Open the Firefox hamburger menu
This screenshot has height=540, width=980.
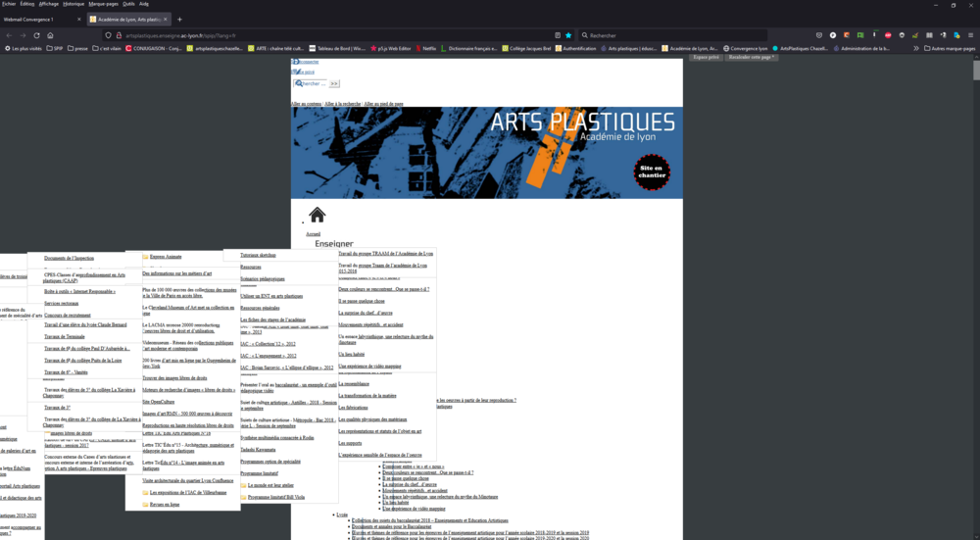tap(970, 35)
